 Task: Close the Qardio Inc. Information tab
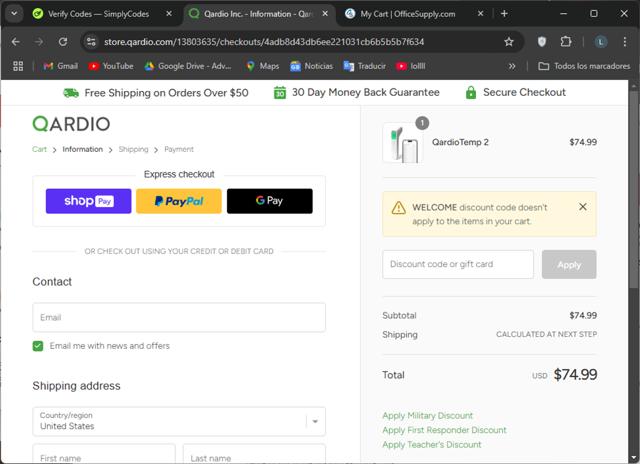325,14
